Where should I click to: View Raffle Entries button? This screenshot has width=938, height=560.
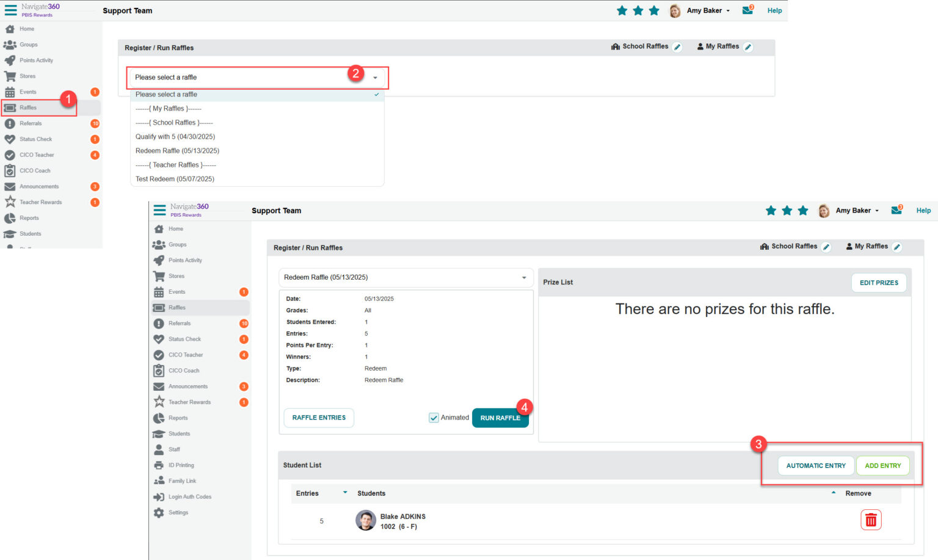319,418
